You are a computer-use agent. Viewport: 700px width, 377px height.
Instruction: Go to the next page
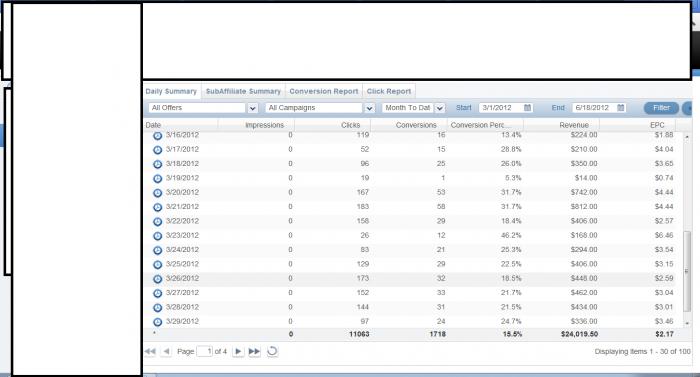[238, 352]
